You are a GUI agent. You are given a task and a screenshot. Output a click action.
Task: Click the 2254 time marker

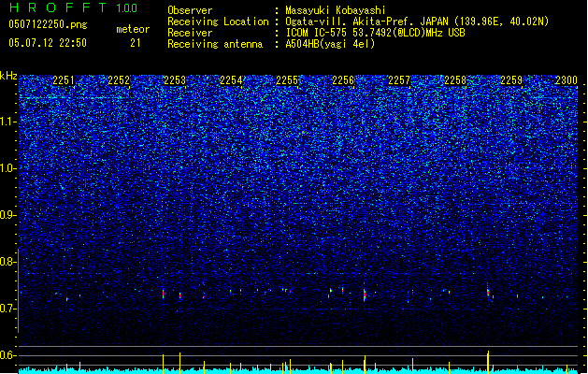coord(231,80)
